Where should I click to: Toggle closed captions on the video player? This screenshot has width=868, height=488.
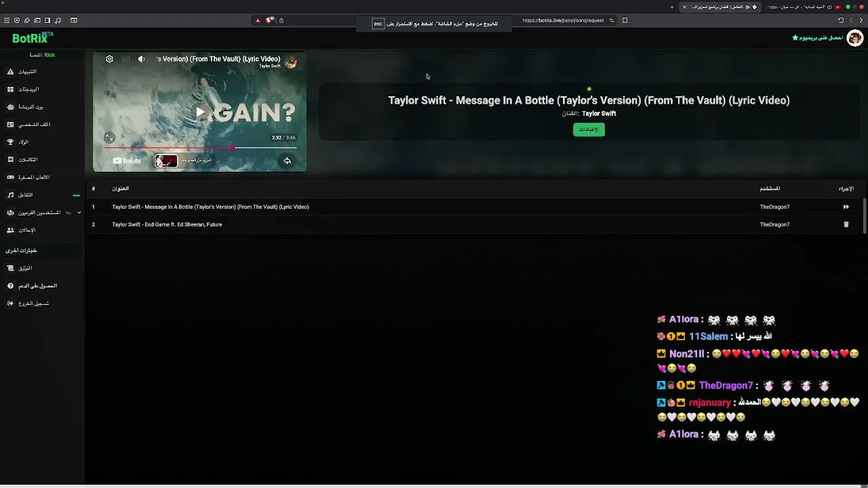pos(125,59)
